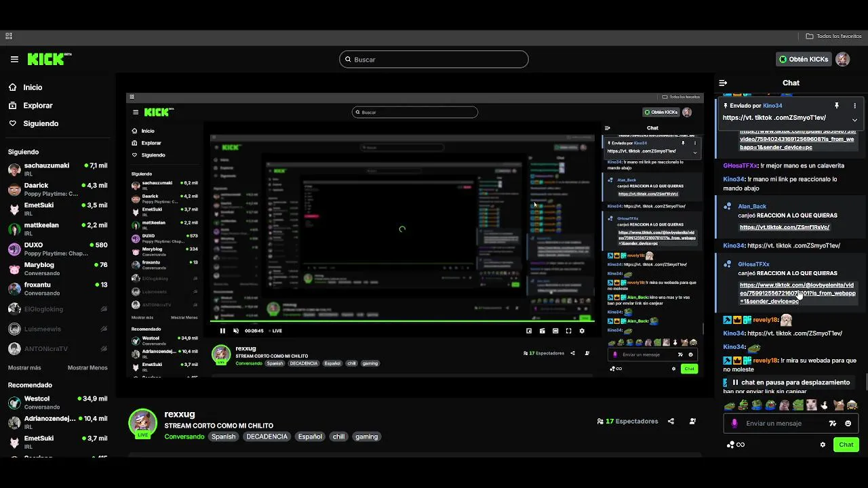Image resolution: width=868 pixels, height=488 pixels.
Task: Focus the Buscar search field
Action: (434, 60)
